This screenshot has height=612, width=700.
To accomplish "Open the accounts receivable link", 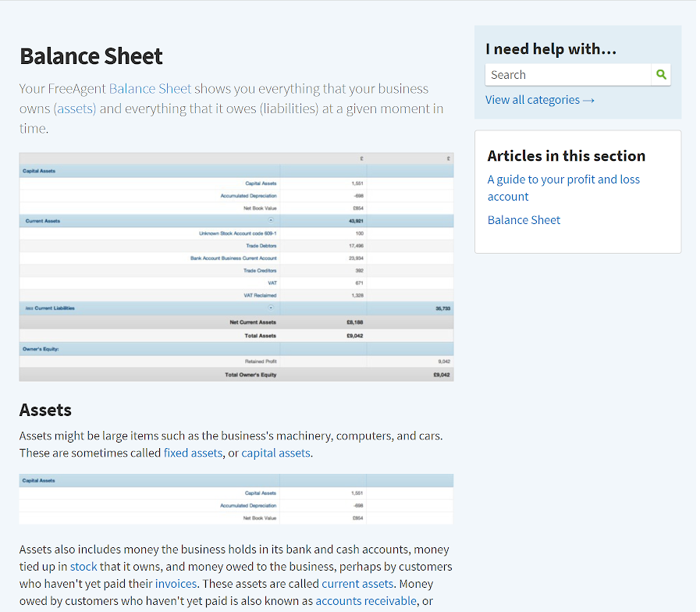I will point(366,601).
